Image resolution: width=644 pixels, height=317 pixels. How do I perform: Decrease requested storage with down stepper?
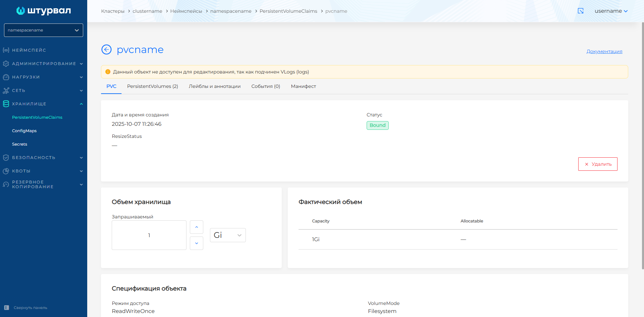click(197, 243)
